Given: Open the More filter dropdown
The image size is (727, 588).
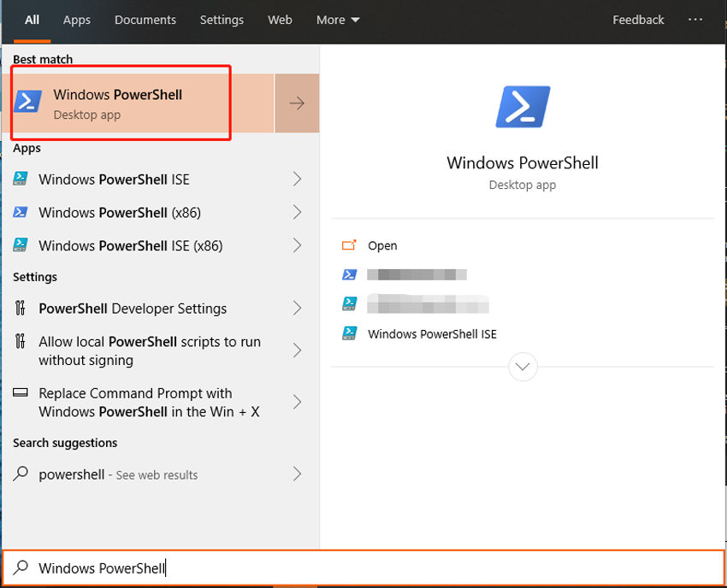Looking at the screenshot, I should [x=337, y=20].
